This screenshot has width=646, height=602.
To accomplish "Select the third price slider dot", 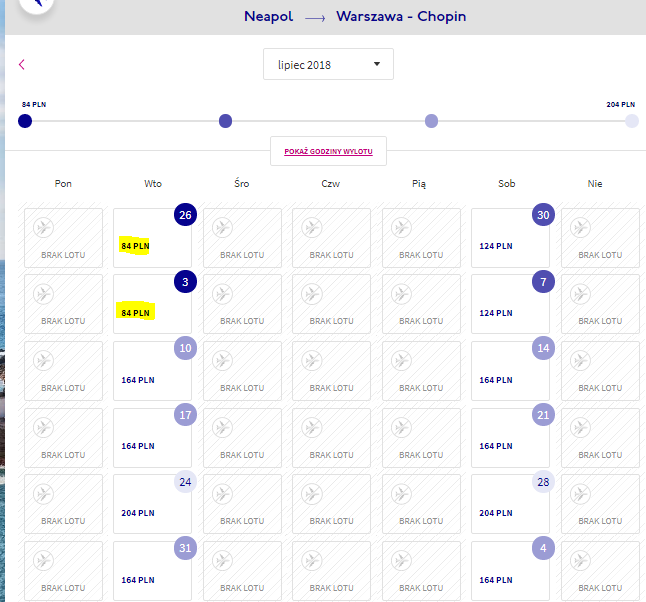I will 431,121.
